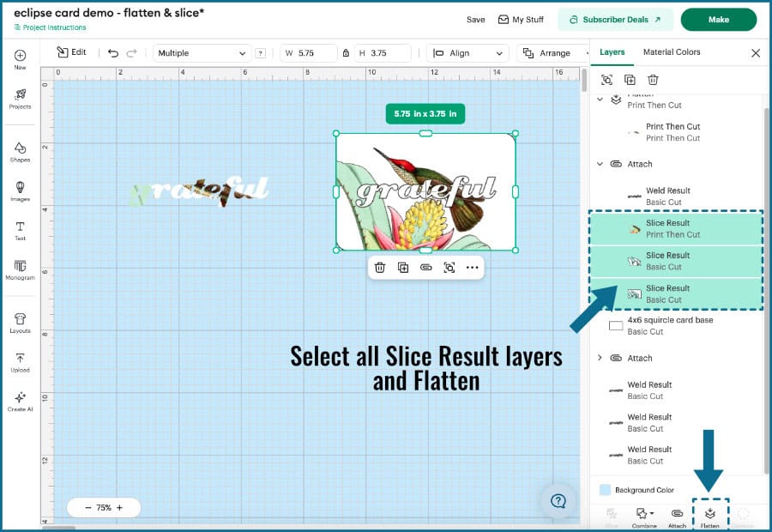Open the Project Instructions link
Viewport: 772px width, 532px height.
(51, 27)
